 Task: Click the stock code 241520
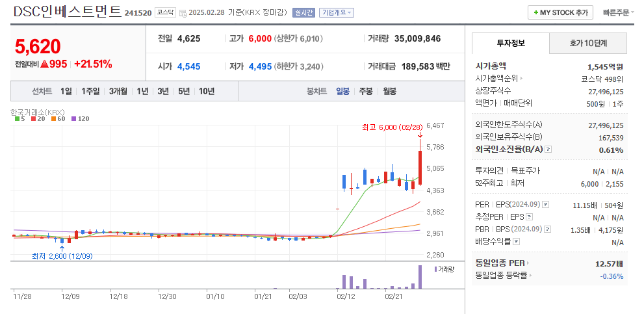[138, 13]
